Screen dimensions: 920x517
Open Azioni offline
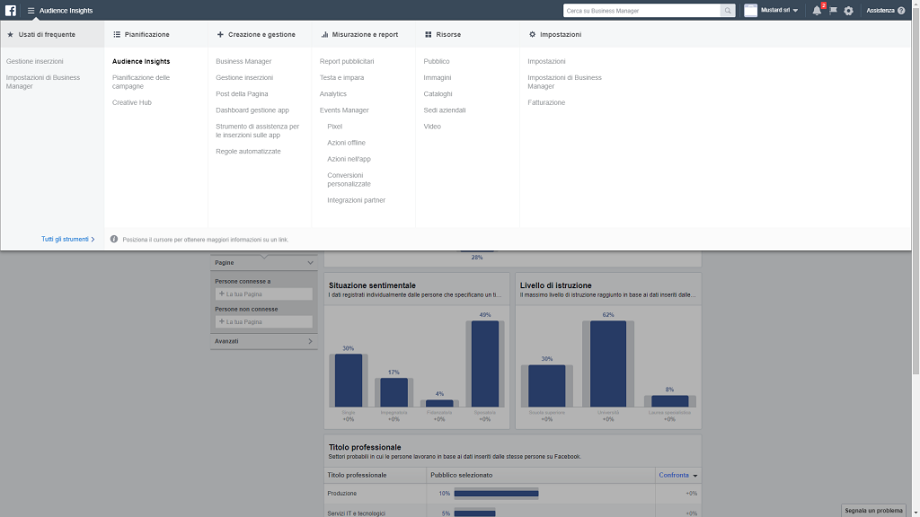(346, 143)
